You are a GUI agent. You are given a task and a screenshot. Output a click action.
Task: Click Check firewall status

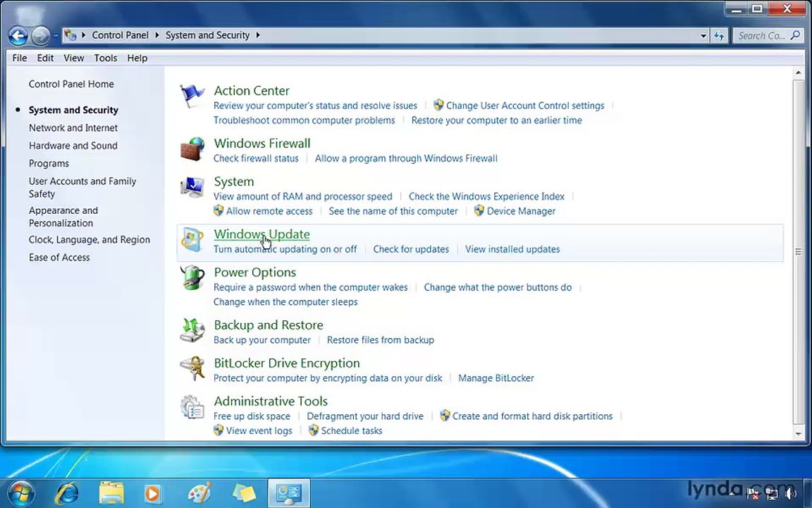pyautogui.click(x=256, y=158)
